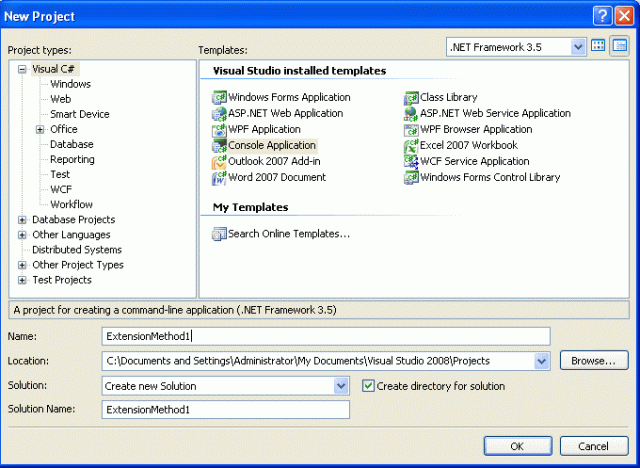The width and height of the screenshot is (640, 468).
Task: Click the project Name text field
Action: (x=326, y=336)
